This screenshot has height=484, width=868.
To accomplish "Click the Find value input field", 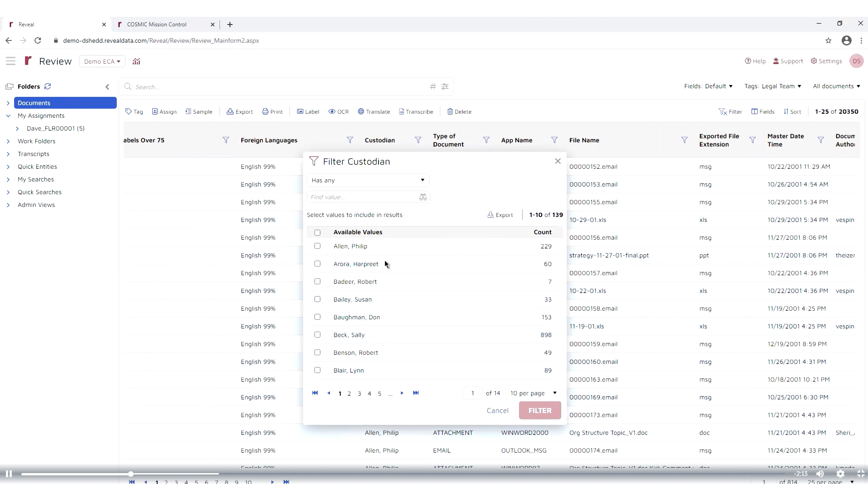I will (x=361, y=197).
